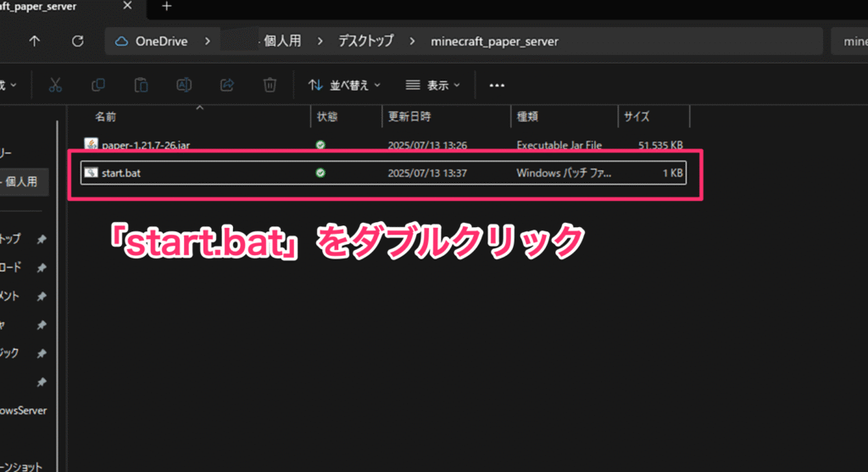This screenshot has height=472, width=868.
Task: Click the paper-1.21.7-26.jar file icon
Action: [x=91, y=144]
